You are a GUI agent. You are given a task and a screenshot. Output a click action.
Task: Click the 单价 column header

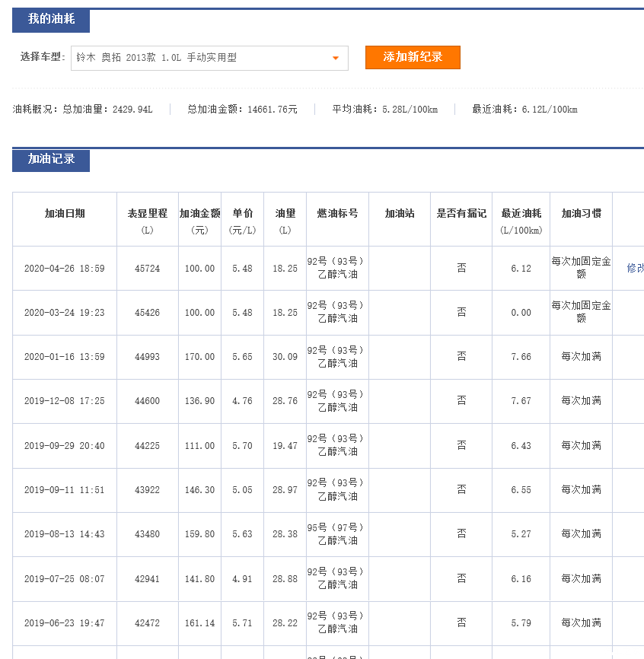pos(242,214)
